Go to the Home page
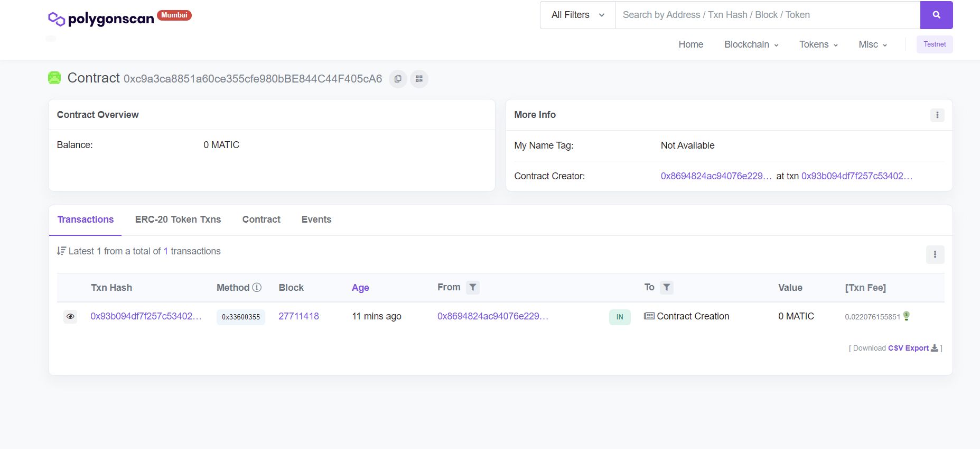The height and width of the screenshot is (449, 980). click(x=690, y=44)
